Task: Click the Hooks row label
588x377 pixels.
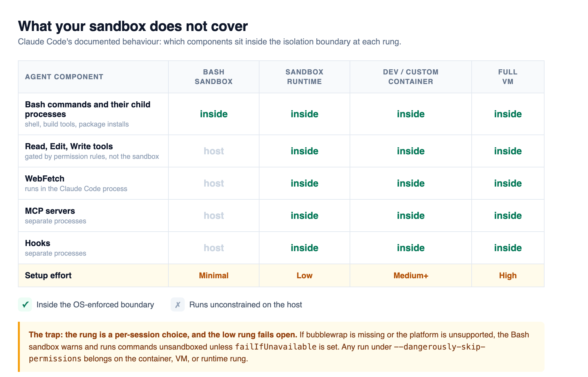Action: [38, 243]
